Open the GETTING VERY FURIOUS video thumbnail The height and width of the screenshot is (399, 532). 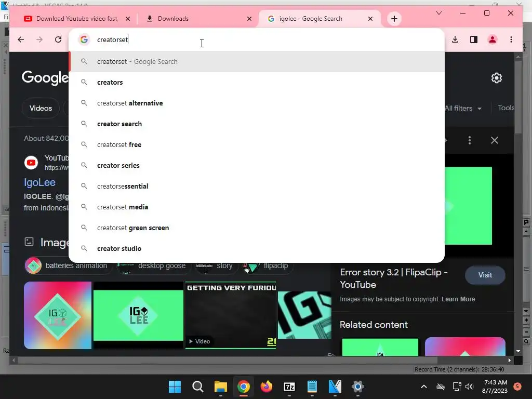[x=231, y=315]
